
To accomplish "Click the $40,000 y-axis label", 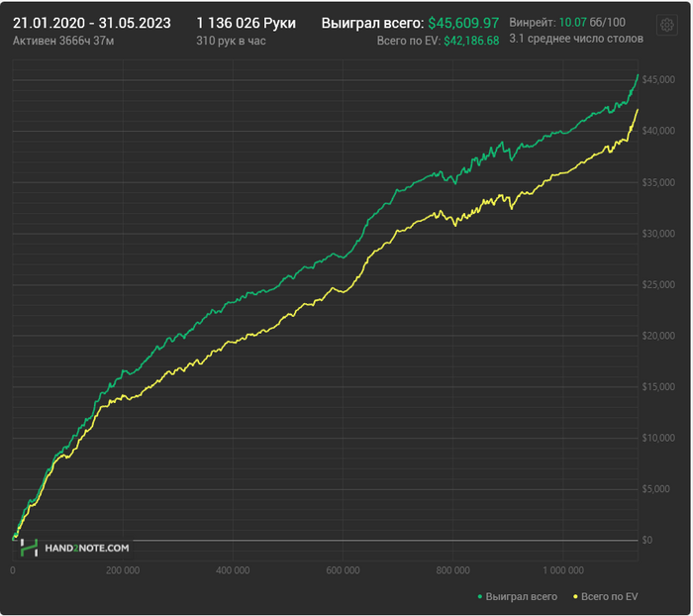I will pyautogui.click(x=658, y=131).
